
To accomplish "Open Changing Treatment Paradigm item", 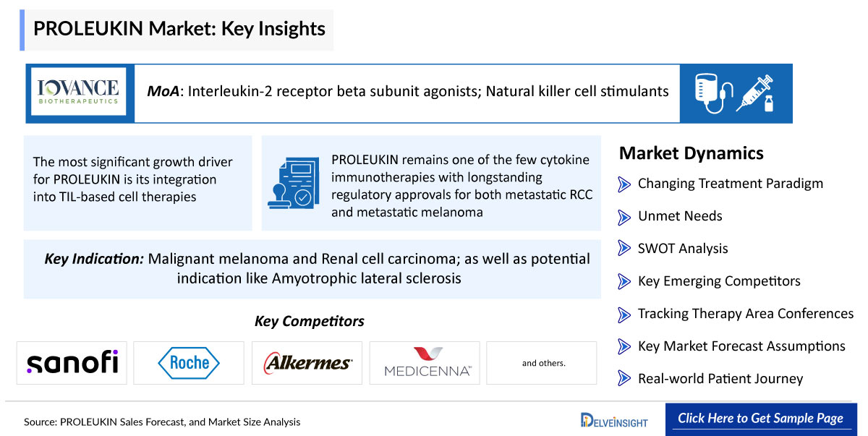I will tap(730, 184).
